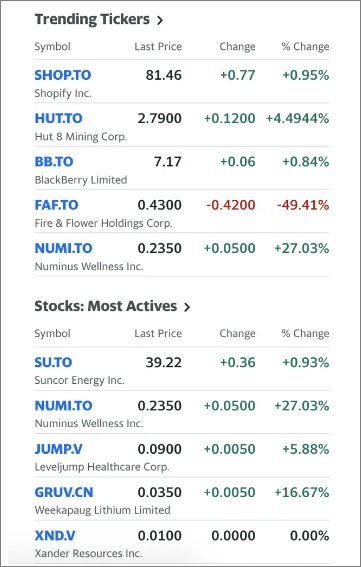This screenshot has height=567, width=361.
Task: Select the FAF.TO ticker symbol
Action: pos(56,205)
